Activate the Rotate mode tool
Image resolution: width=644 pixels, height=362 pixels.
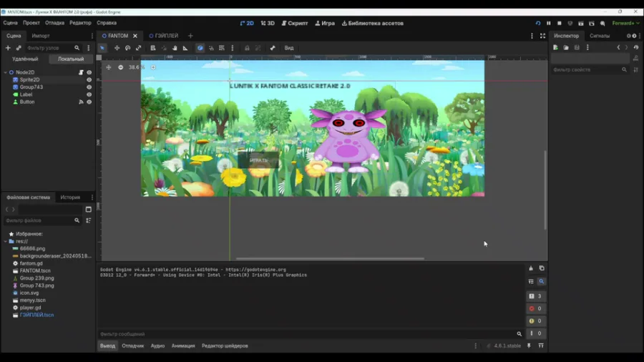(x=128, y=48)
